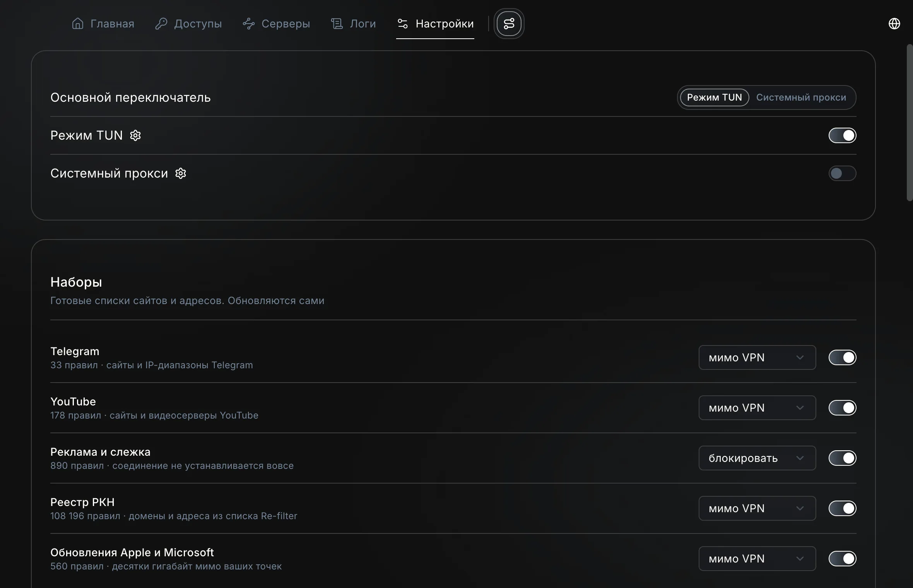
Task: Turn off the YouTube set toggle
Action: tap(842, 408)
